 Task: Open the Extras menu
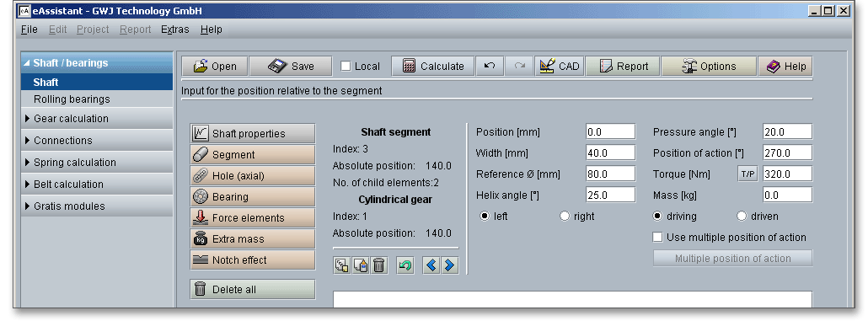click(175, 29)
